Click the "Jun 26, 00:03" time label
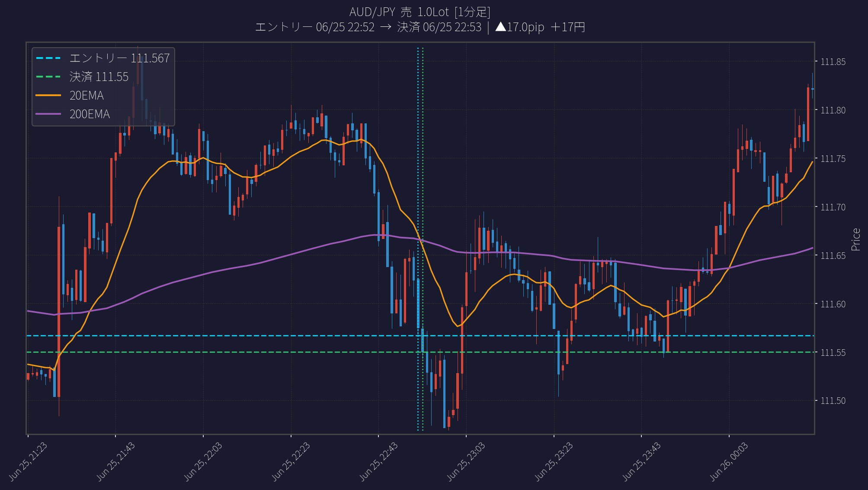Image resolution: width=868 pixels, height=490 pixels. tap(729, 461)
